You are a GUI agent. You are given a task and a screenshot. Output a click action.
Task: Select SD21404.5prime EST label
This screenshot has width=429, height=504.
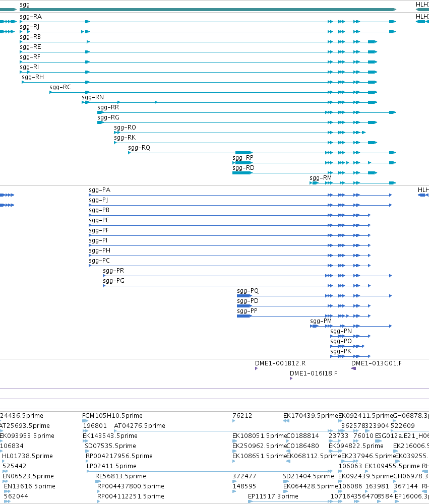309,476
